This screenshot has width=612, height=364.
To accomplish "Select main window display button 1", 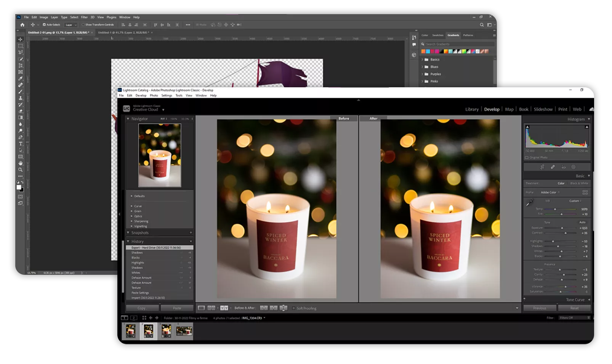I will pyautogui.click(x=124, y=317).
